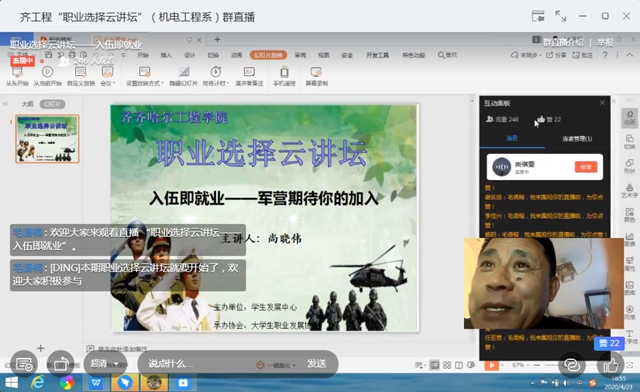Open the 连麦管理 tab in panel
Viewport: 640px width, 392px height.
point(577,139)
